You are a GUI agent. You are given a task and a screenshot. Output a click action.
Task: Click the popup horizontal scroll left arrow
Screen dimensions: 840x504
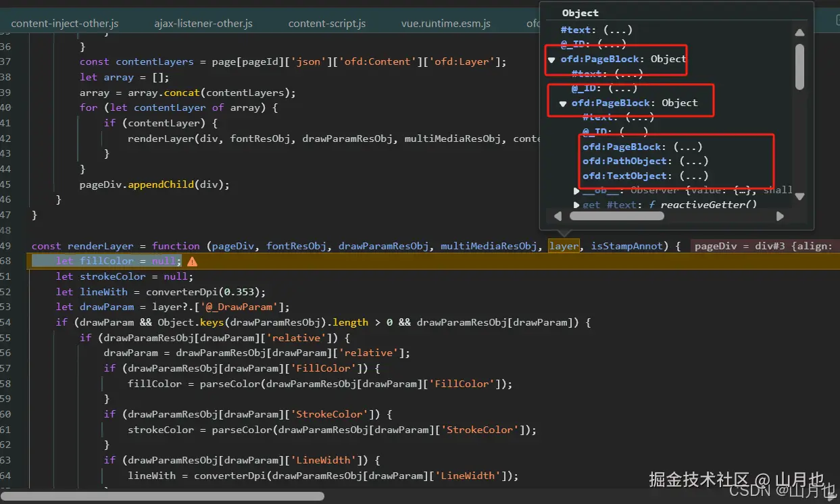point(558,216)
